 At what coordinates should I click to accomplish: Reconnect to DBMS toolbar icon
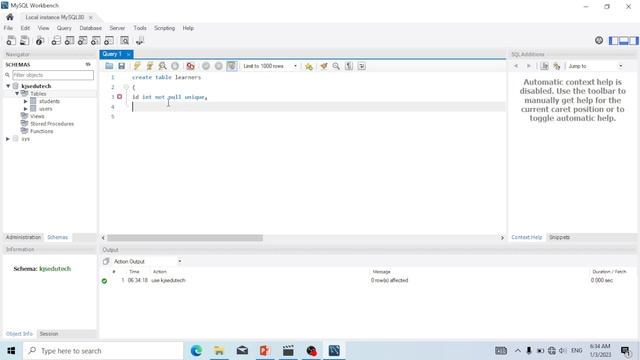click(140, 40)
